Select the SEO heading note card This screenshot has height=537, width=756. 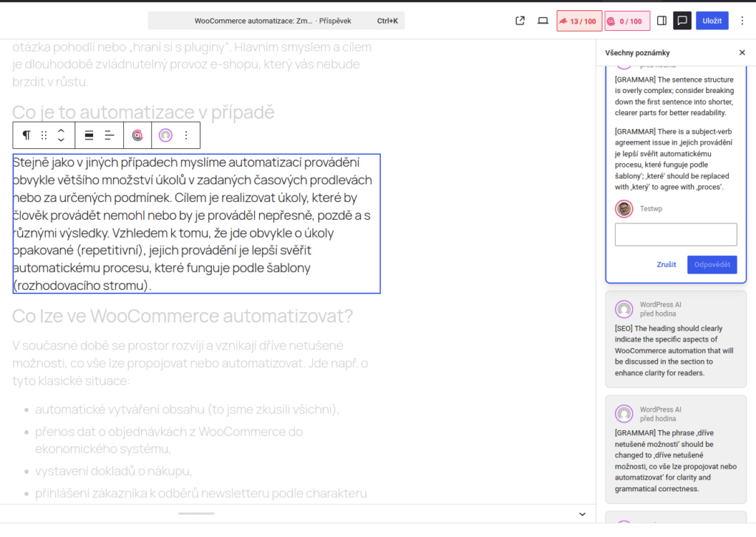676,339
